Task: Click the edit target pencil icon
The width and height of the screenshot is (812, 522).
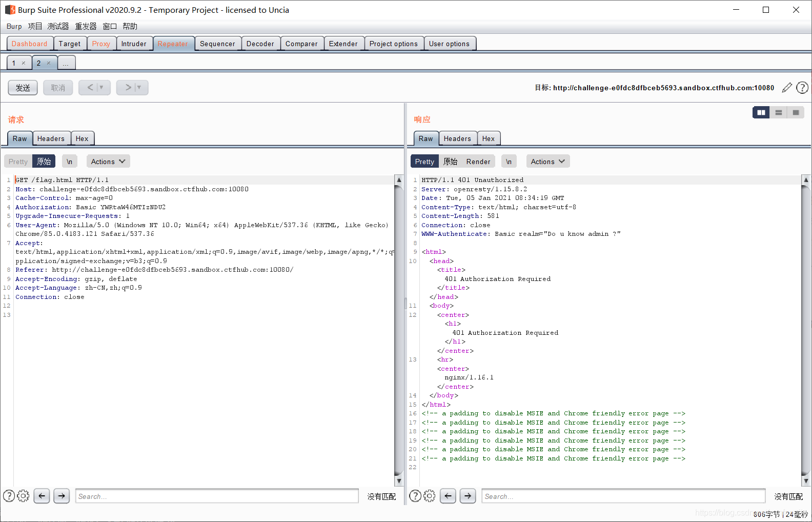Action: coord(787,88)
